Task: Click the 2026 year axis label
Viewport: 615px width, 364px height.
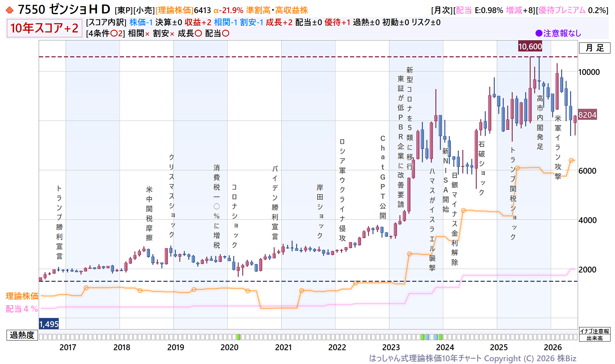Action: point(553,347)
